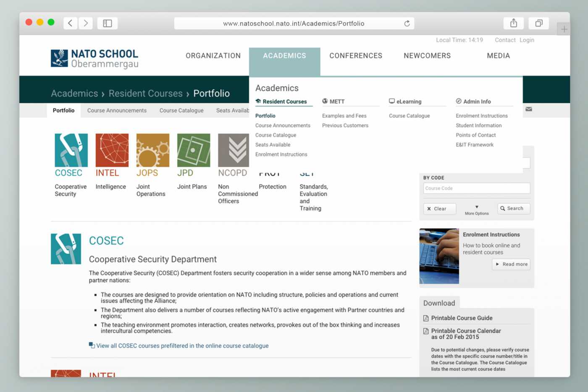
Task: Focus the Course Code input field
Action: click(477, 188)
